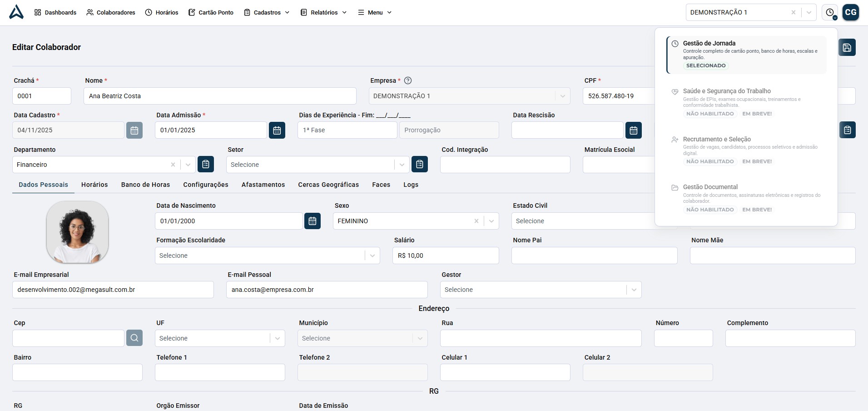Select Saúde e Segurança do Trabalho module
Screen dimensions: 868x411
746,103
